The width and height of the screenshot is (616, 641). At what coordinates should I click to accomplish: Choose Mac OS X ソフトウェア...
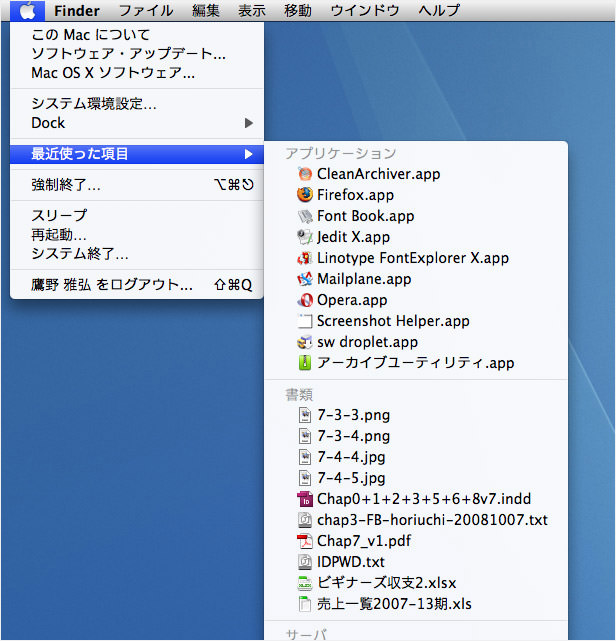coord(137,73)
